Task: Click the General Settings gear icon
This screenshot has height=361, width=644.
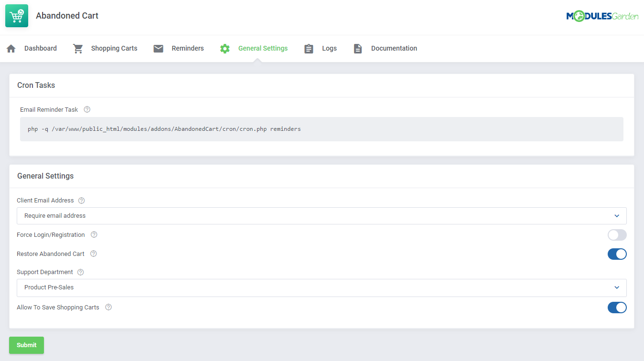Action: click(225, 48)
